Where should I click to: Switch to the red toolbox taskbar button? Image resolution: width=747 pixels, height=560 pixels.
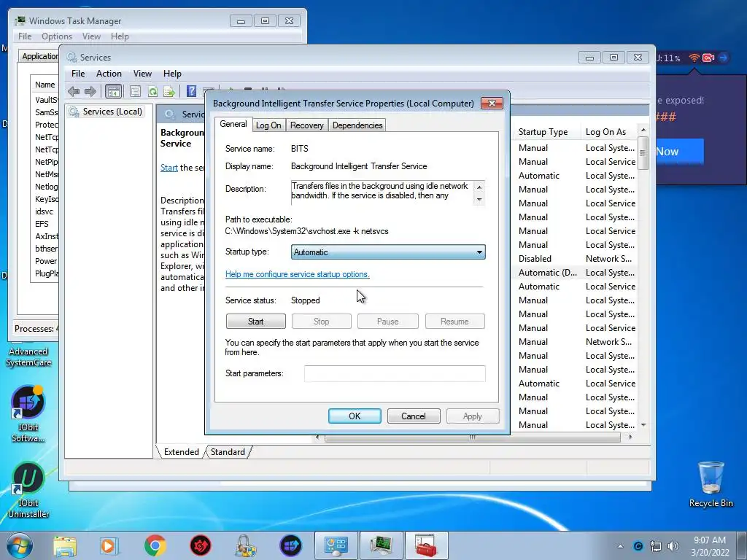click(426, 545)
